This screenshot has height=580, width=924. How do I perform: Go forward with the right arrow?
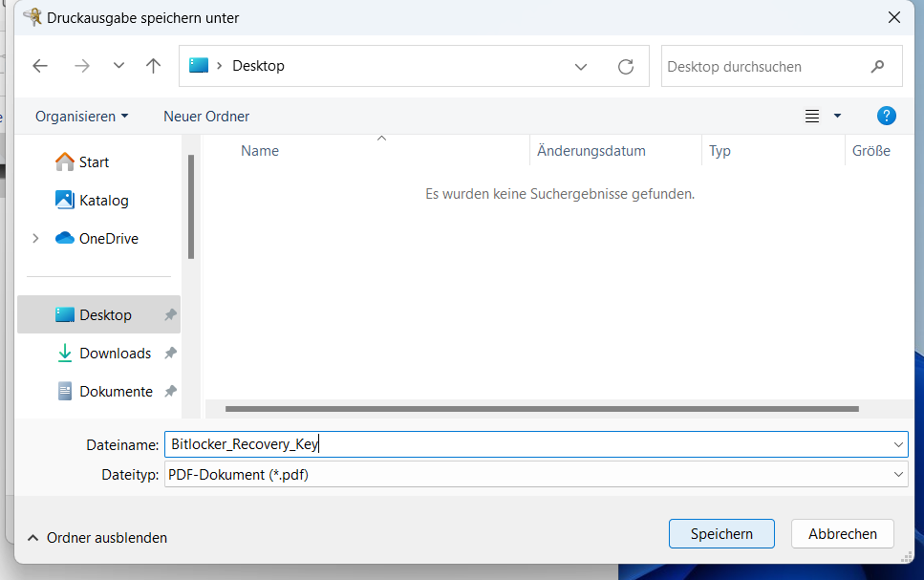[x=82, y=66]
